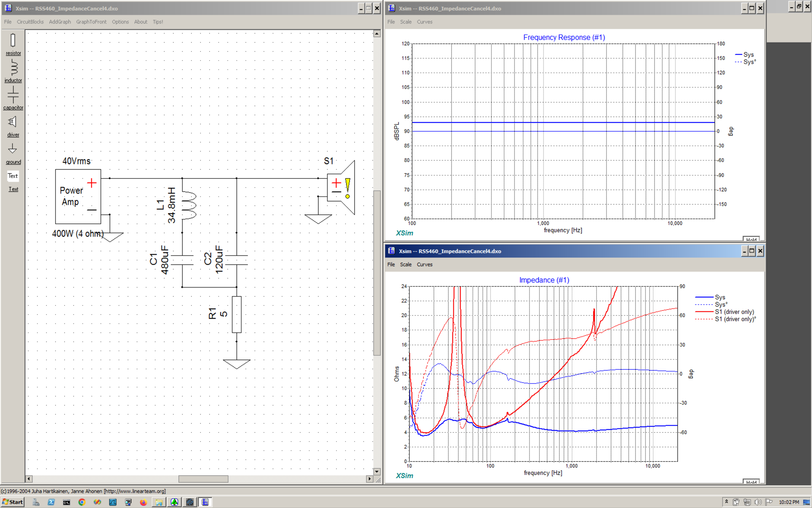Select inductor L1 34.8mH in schematic

189,205
